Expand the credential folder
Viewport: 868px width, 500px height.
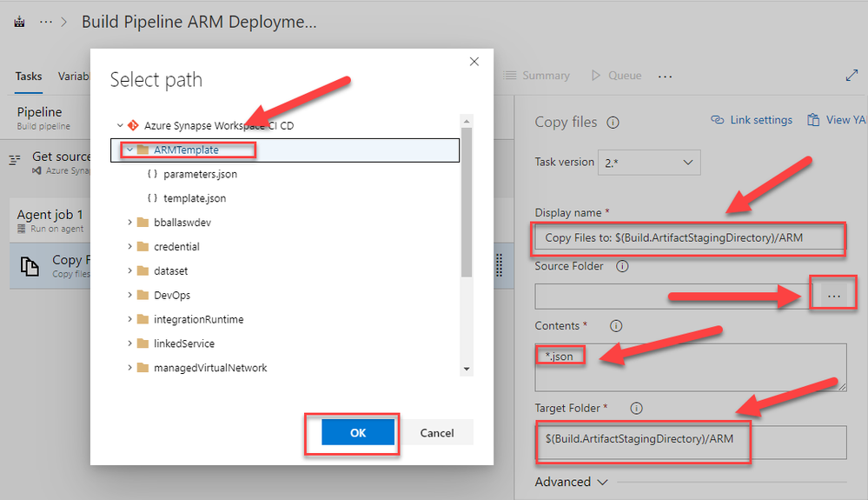tap(129, 246)
